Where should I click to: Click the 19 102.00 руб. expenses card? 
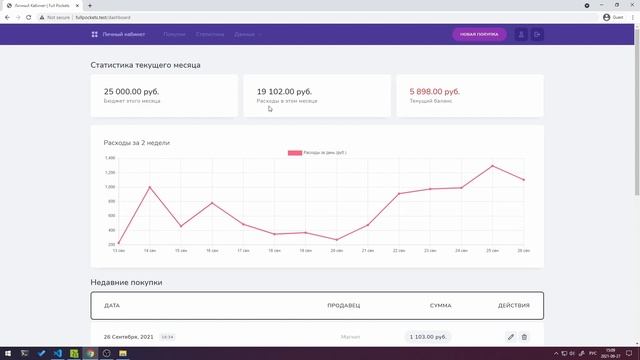point(317,96)
